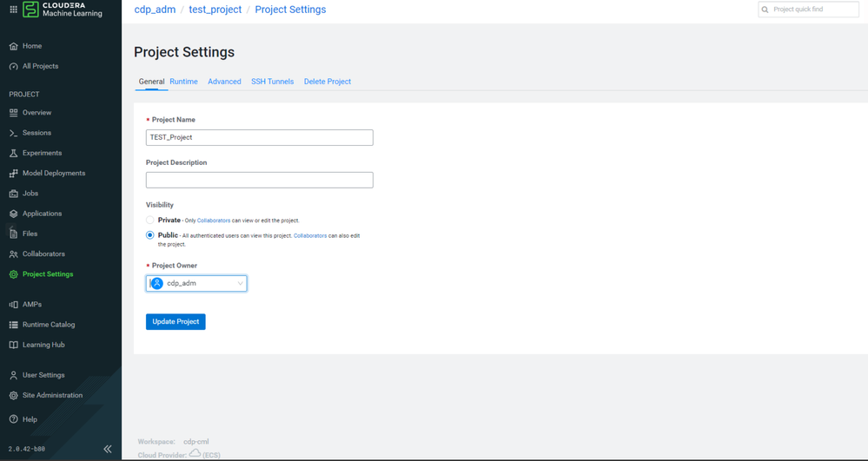Click the Overview dashboard icon
This screenshot has height=461, width=868.
(14, 113)
